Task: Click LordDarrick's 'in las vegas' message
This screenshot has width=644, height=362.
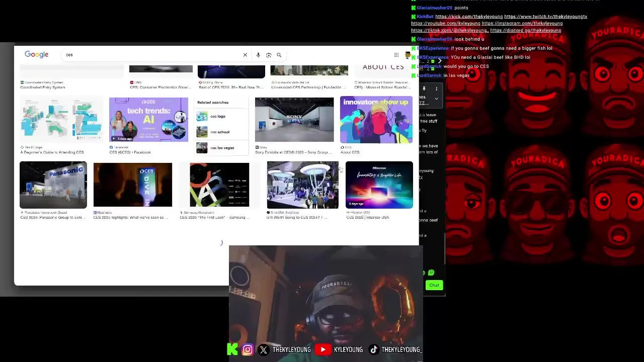Action: (x=457, y=75)
